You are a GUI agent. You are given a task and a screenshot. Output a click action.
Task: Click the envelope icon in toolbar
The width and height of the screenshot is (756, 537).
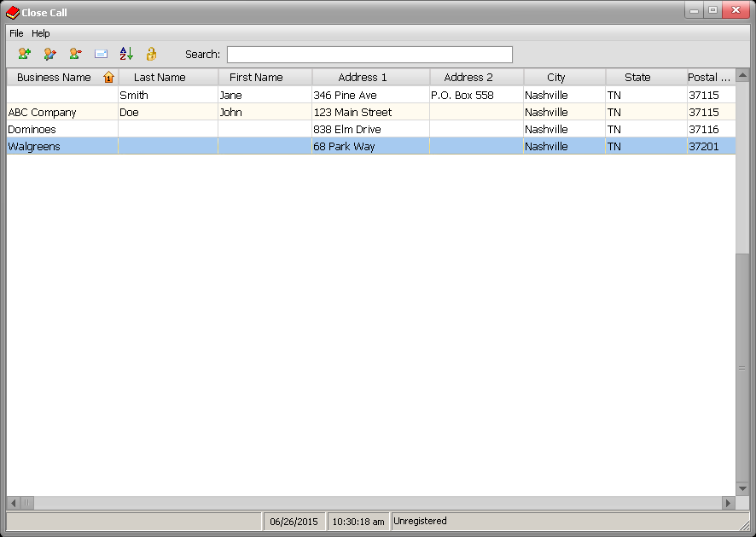click(x=101, y=54)
